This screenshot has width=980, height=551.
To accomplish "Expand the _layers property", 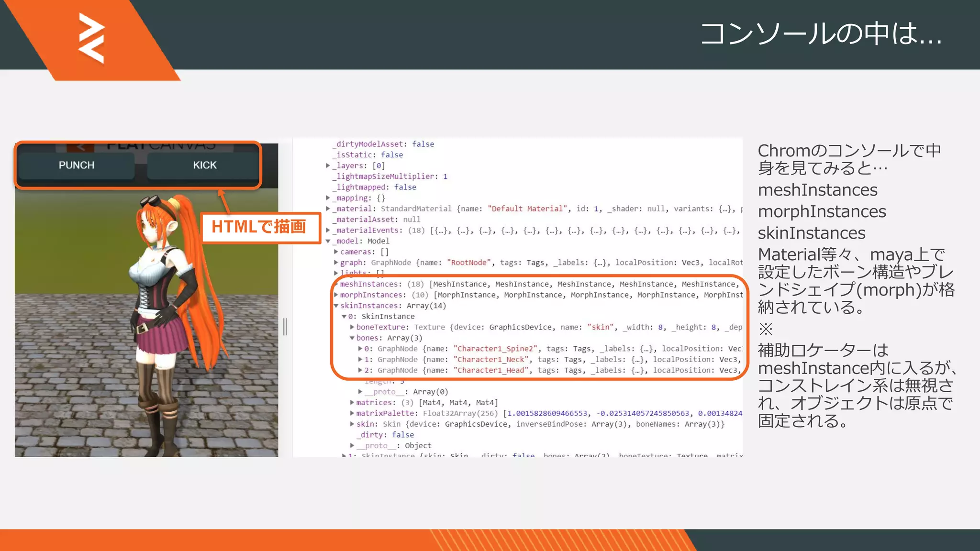I will (328, 165).
